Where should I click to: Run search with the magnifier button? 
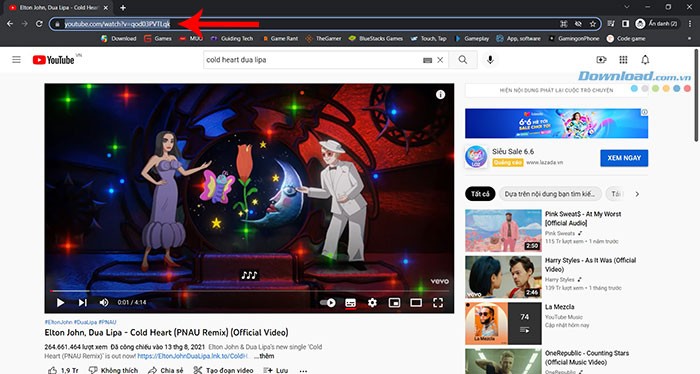463,60
